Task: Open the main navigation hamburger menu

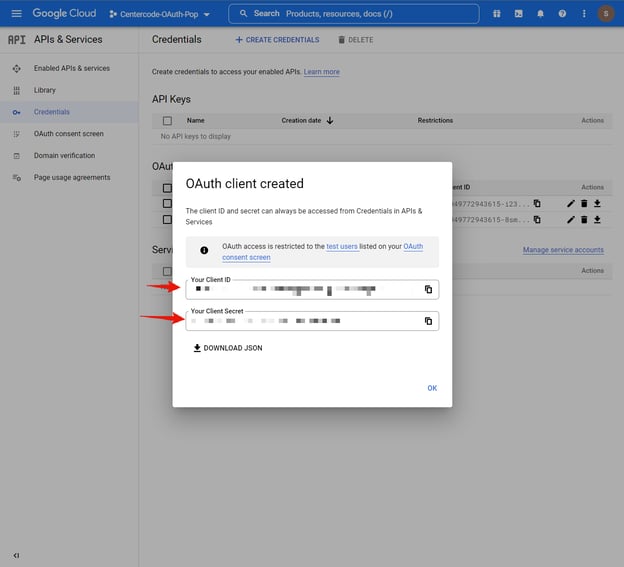Action: click(16, 13)
